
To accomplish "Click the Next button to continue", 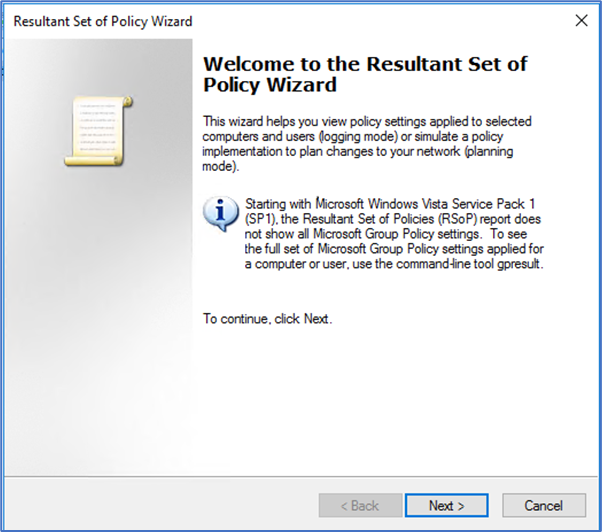I will (446, 506).
